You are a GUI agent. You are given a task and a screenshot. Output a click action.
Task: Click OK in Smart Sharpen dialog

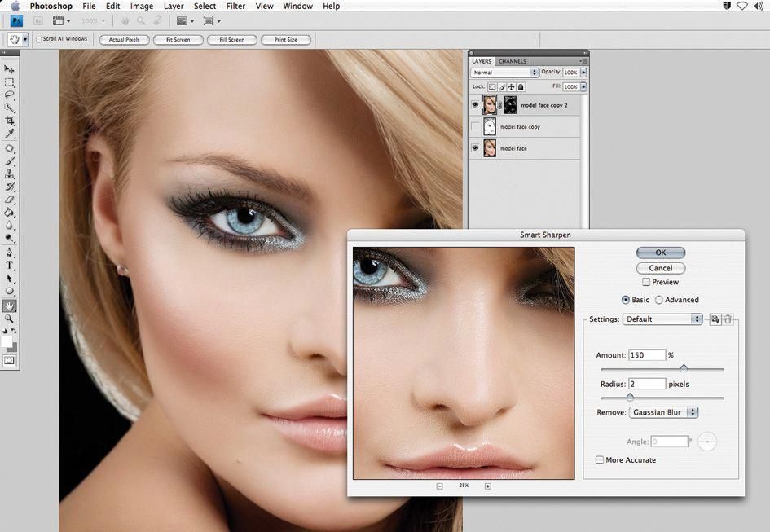pyautogui.click(x=660, y=253)
